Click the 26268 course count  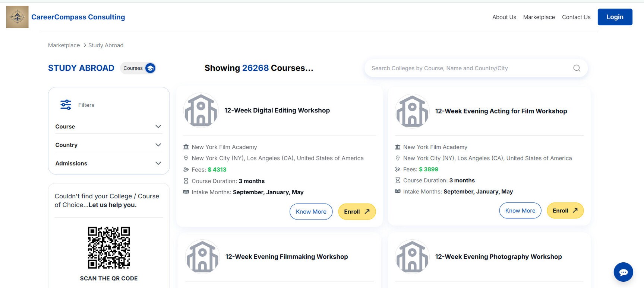(255, 68)
